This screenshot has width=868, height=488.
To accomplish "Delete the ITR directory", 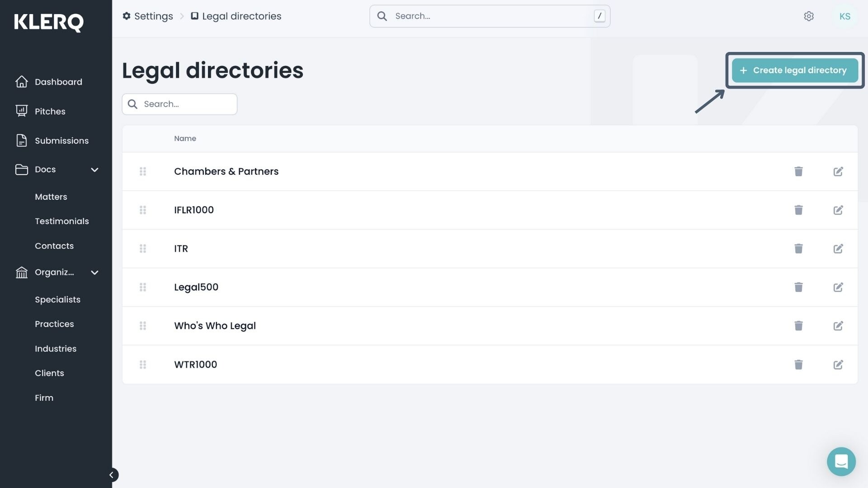I will [x=798, y=249].
